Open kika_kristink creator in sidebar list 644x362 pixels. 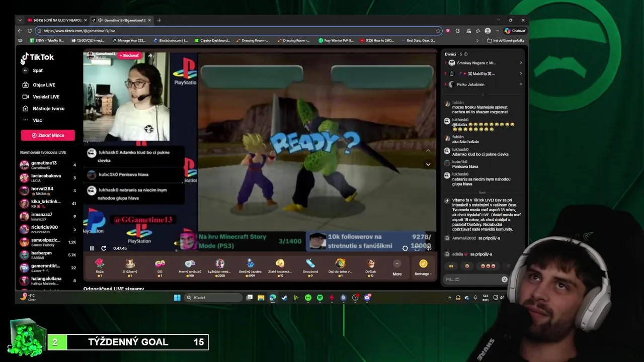coord(48,204)
